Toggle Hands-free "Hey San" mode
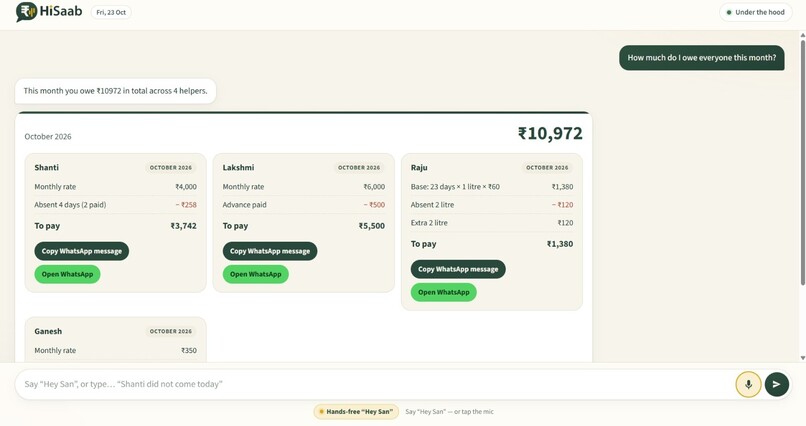This screenshot has height=426, width=806. click(356, 412)
